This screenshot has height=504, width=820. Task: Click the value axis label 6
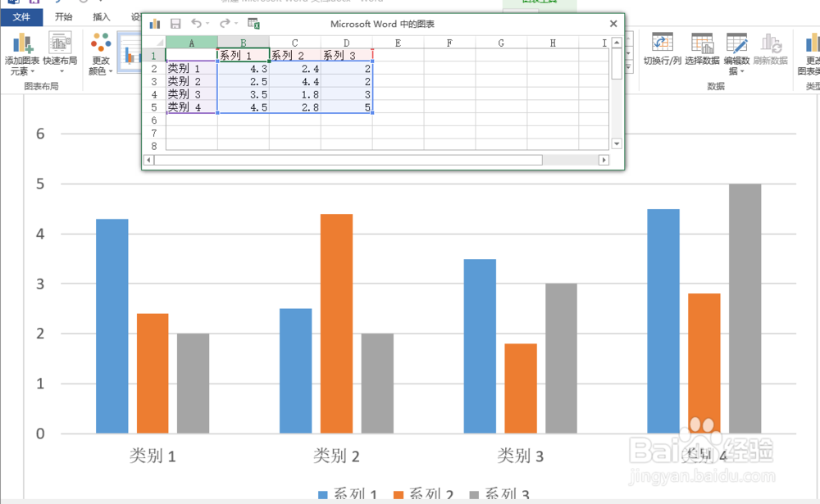(40, 134)
